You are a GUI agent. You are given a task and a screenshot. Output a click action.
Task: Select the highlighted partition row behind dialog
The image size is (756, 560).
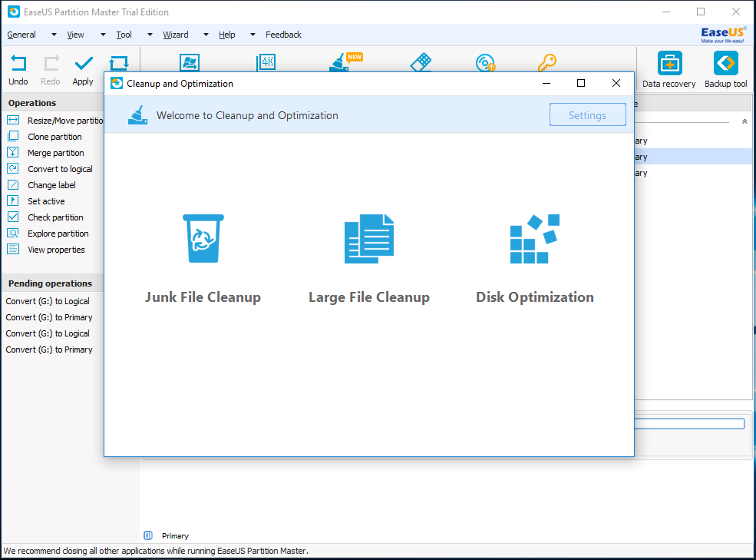693,157
